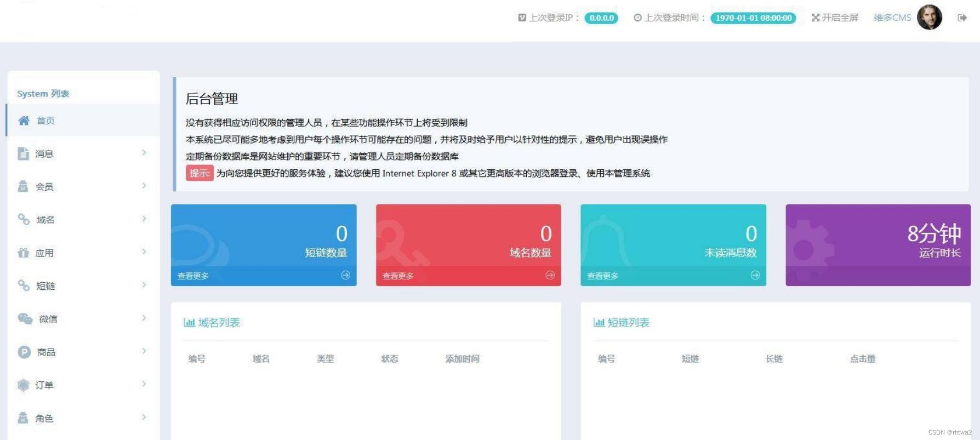Click the document icon beside 消息
The width and height of the screenshot is (980, 440).
[23, 153]
